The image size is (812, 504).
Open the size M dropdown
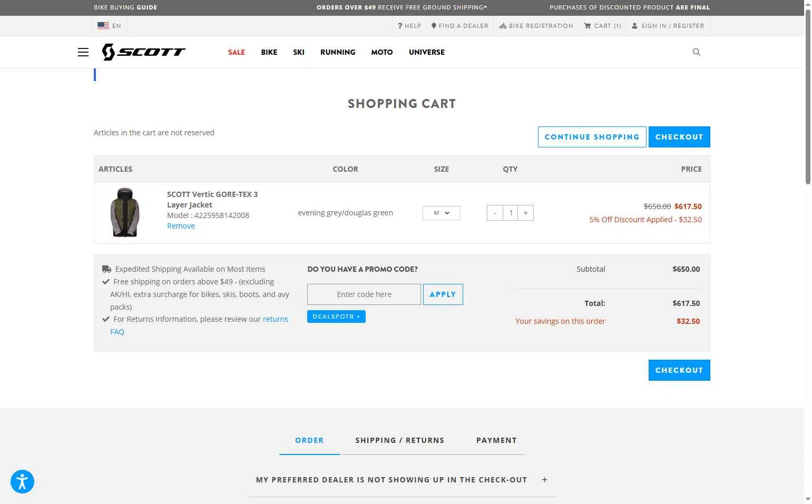pos(441,213)
